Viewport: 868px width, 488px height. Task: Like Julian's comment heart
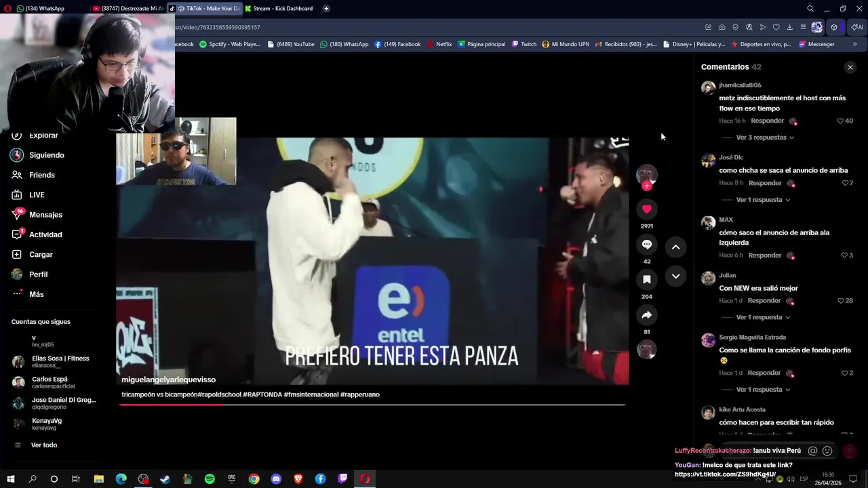point(840,301)
